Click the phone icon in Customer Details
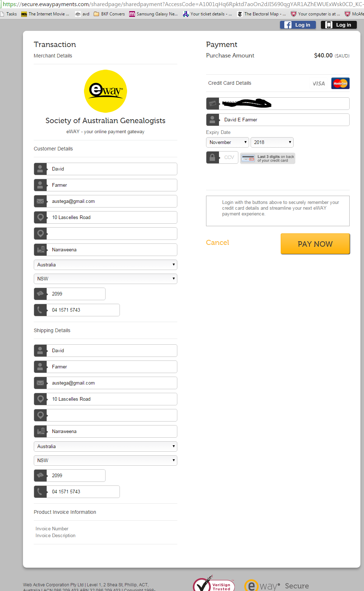This screenshot has height=591, width=364. pos(40,310)
